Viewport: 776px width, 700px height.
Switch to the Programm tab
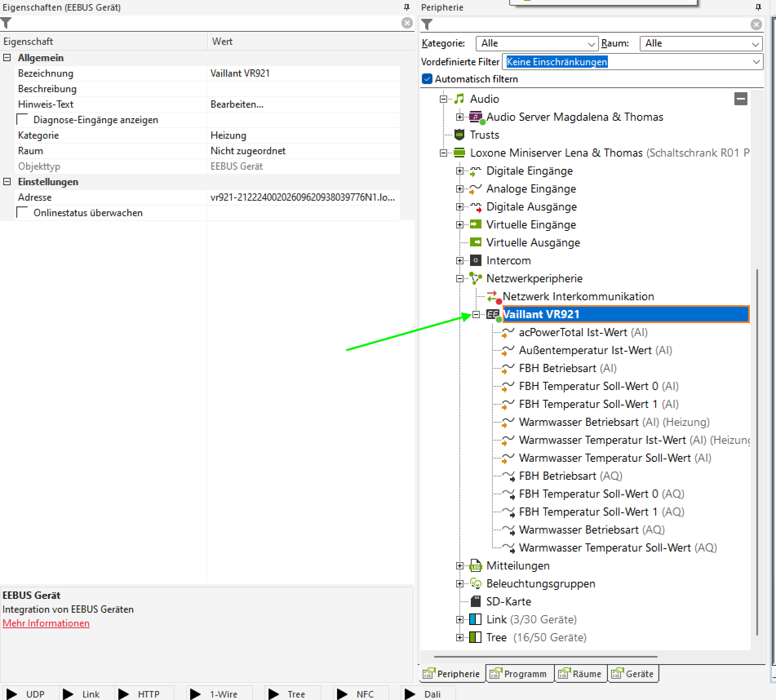[x=519, y=673]
